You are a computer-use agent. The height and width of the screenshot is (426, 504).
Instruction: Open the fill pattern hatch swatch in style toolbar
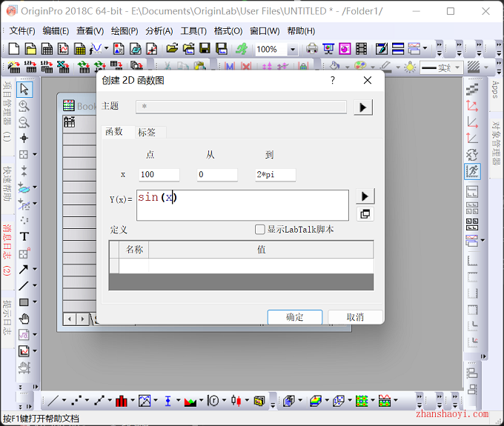tap(474, 67)
